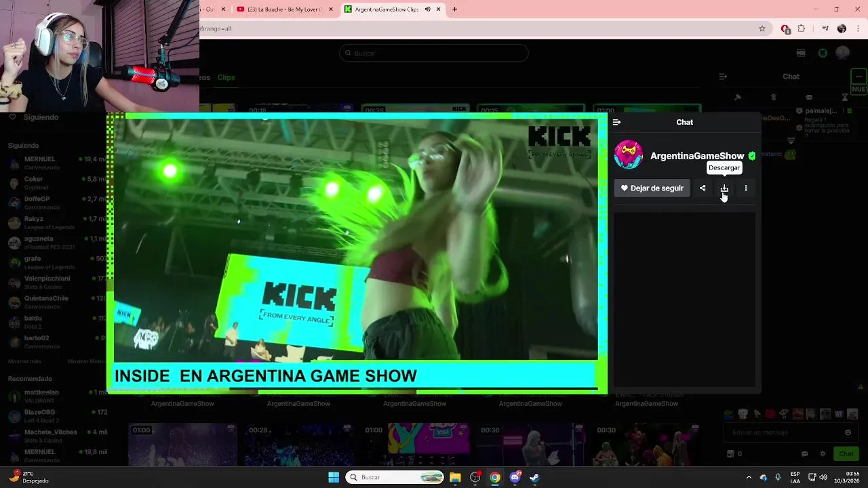Collapse the background stream chat panel
This screenshot has width=868, height=488.
723,77
